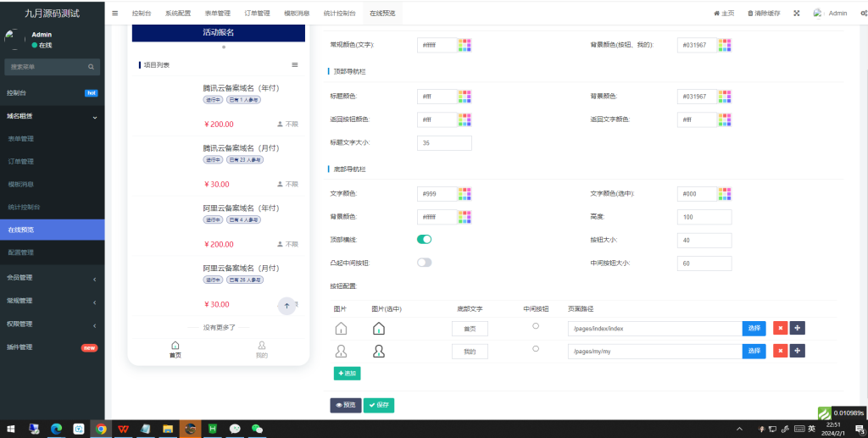The width and height of the screenshot is (868, 438).
Task: Click the scroll-to-top arrow in phone preview
Action: pyautogui.click(x=287, y=306)
